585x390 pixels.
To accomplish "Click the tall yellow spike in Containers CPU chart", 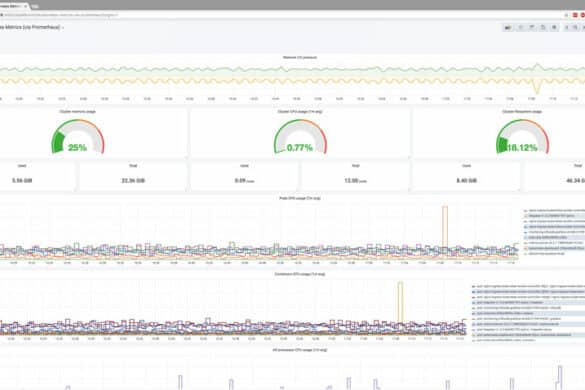I will click(400, 302).
